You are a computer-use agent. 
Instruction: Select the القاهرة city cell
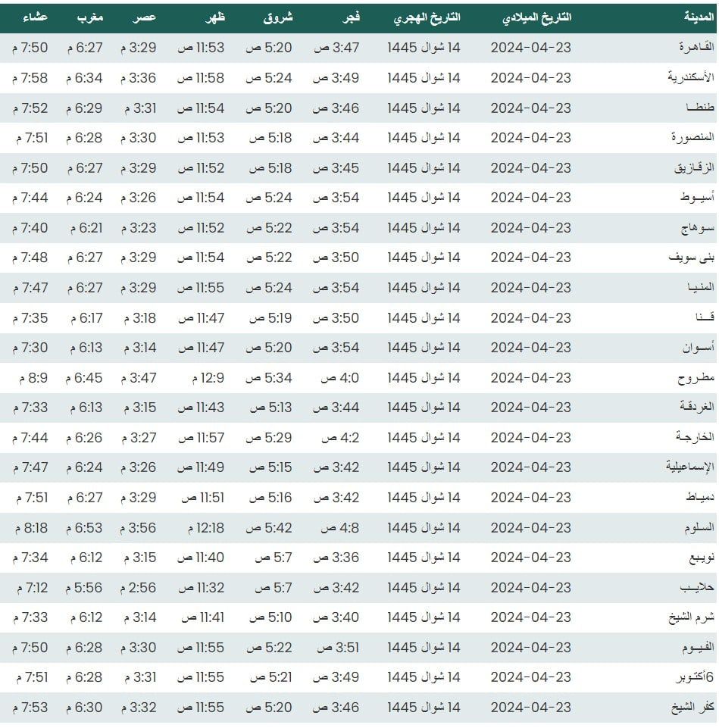pos(696,47)
